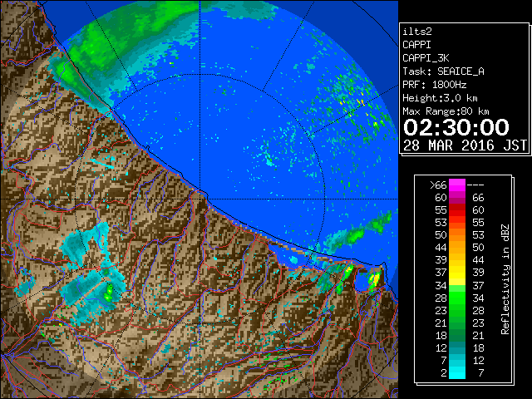Click the 'Height:3.0 km' text
The height and width of the screenshot is (399, 532).
440,98
